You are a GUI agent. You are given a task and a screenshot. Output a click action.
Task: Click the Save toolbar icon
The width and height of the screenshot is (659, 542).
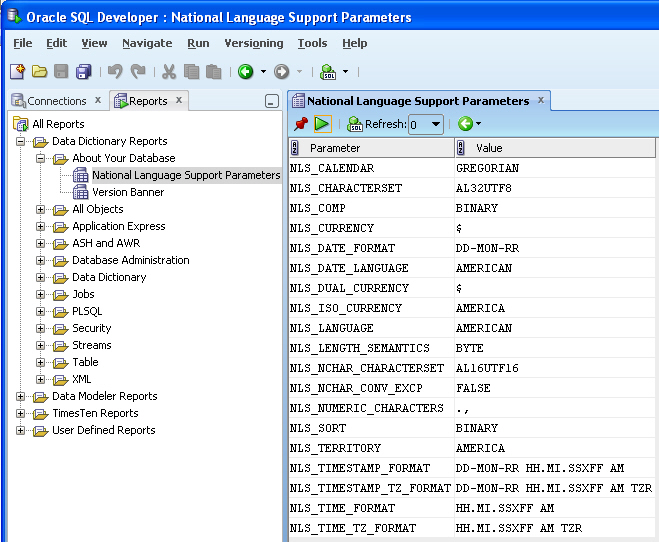(x=61, y=71)
